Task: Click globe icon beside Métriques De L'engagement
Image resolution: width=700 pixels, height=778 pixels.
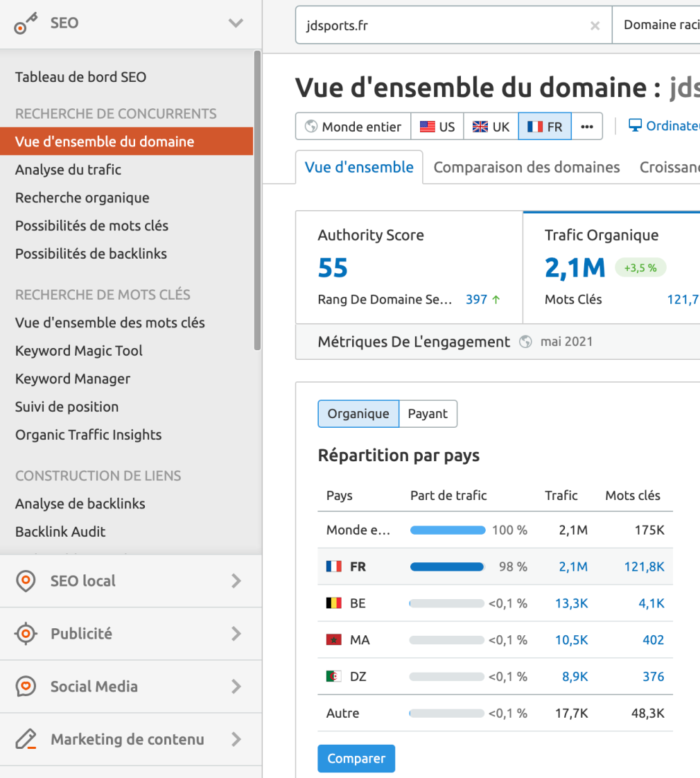Action: (x=525, y=342)
